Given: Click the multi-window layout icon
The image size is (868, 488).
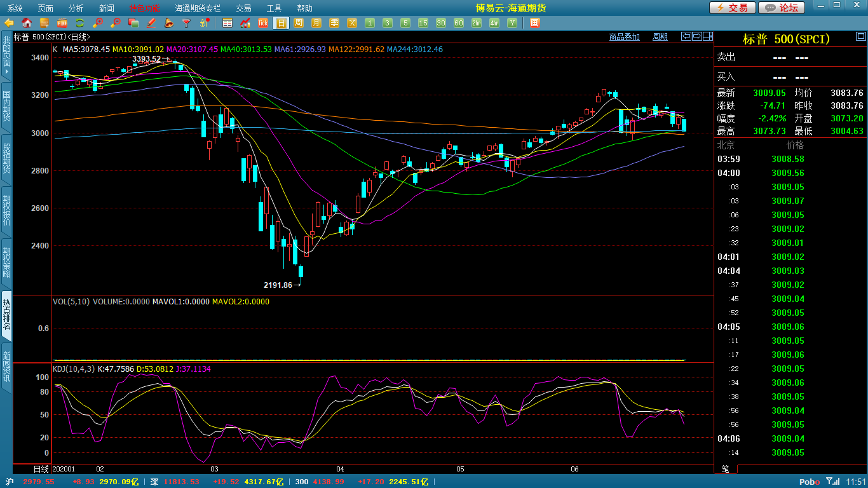Looking at the screenshot, I should (x=534, y=23).
